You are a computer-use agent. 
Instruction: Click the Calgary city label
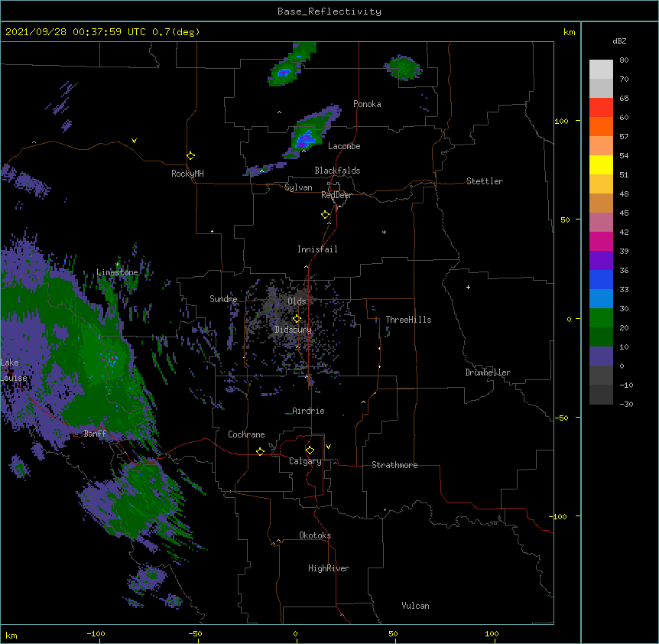[x=305, y=461]
